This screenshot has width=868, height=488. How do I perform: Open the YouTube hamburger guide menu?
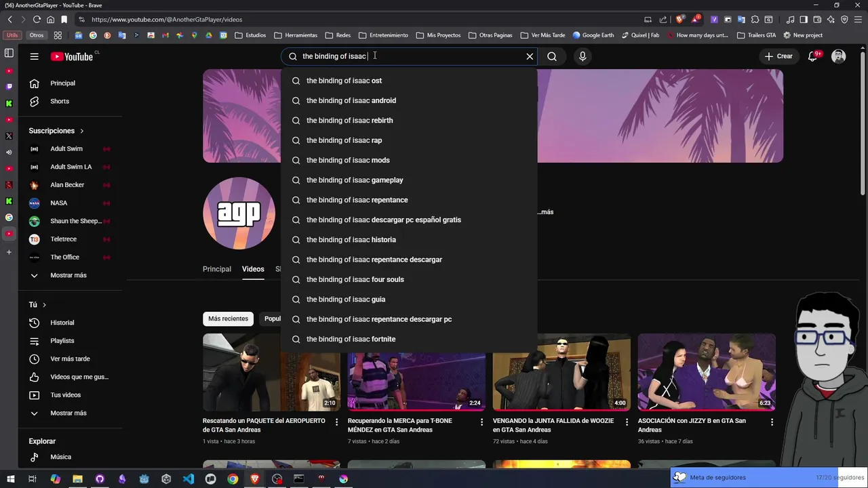(34, 56)
